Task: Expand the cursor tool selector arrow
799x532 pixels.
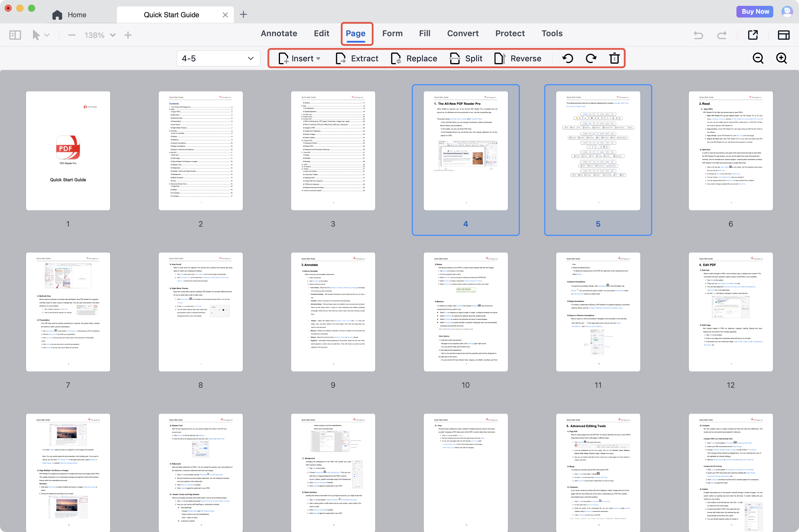Action: [47, 35]
